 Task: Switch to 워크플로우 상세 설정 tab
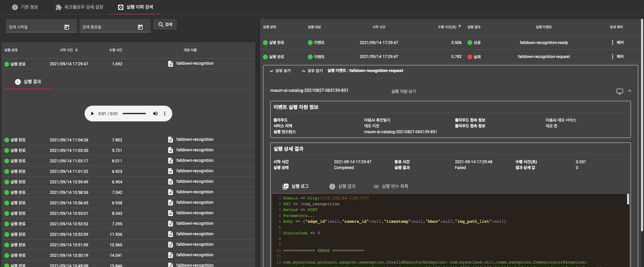[x=79, y=7]
